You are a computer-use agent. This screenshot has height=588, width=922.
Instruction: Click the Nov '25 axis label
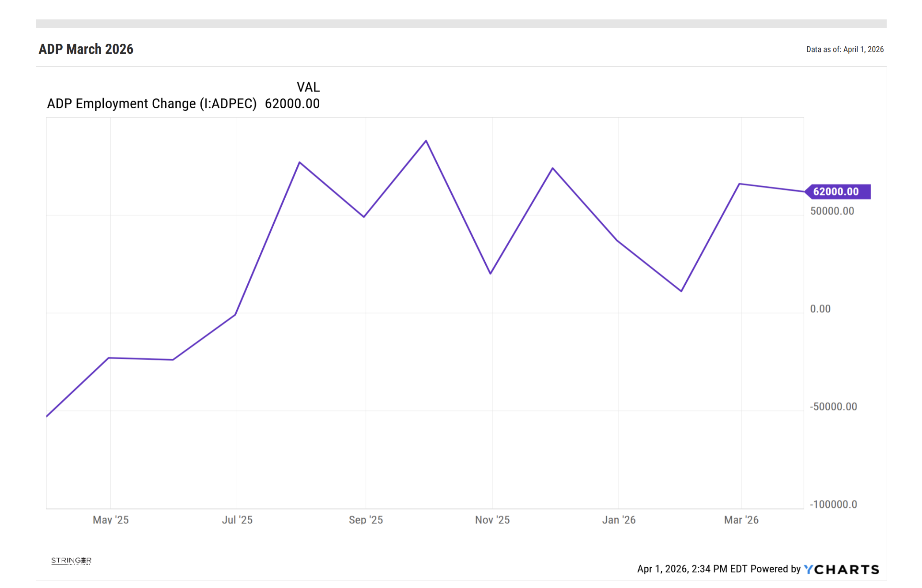click(x=492, y=520)
